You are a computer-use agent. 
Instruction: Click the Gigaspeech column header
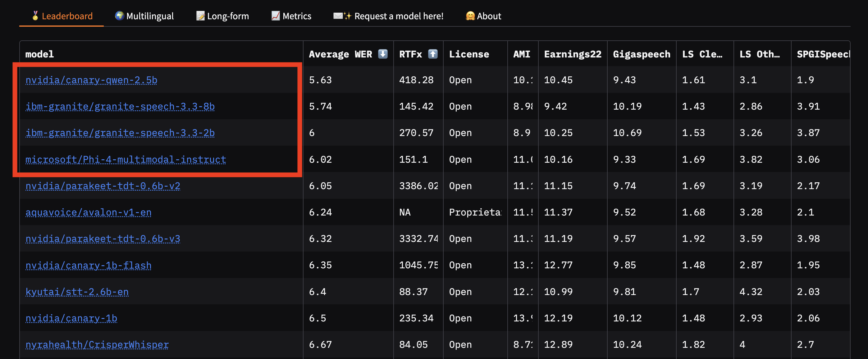641,54
